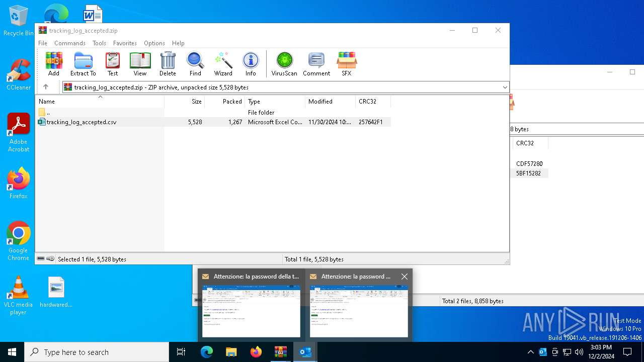Open Firefox from the taskbar

point(256,352)
